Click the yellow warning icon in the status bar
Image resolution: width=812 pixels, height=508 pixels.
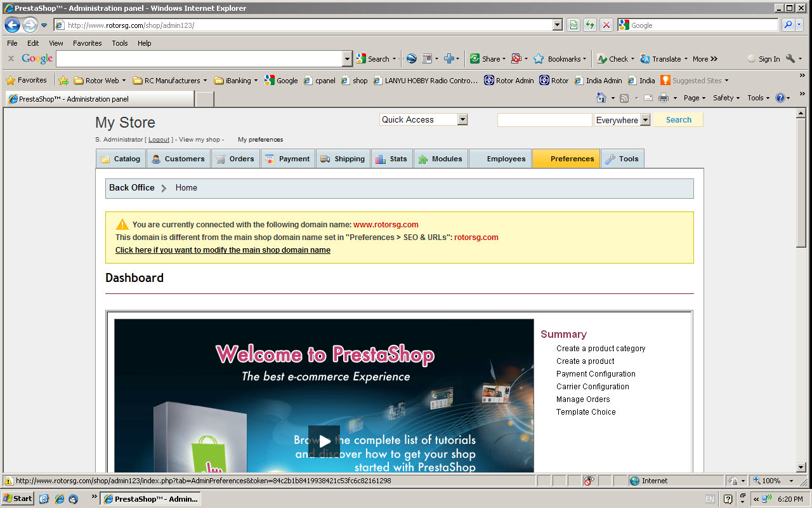pos(9,481)
